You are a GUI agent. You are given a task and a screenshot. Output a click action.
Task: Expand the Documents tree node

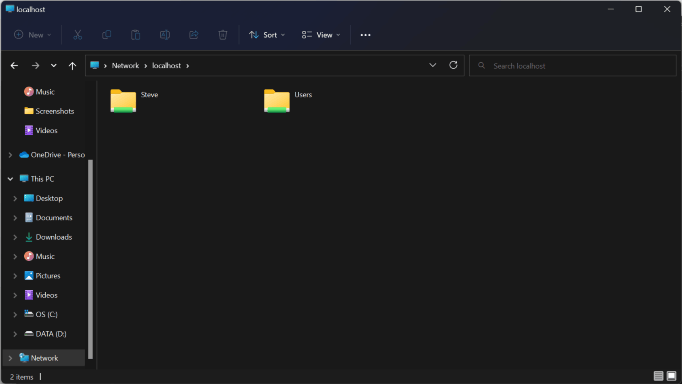15,217
